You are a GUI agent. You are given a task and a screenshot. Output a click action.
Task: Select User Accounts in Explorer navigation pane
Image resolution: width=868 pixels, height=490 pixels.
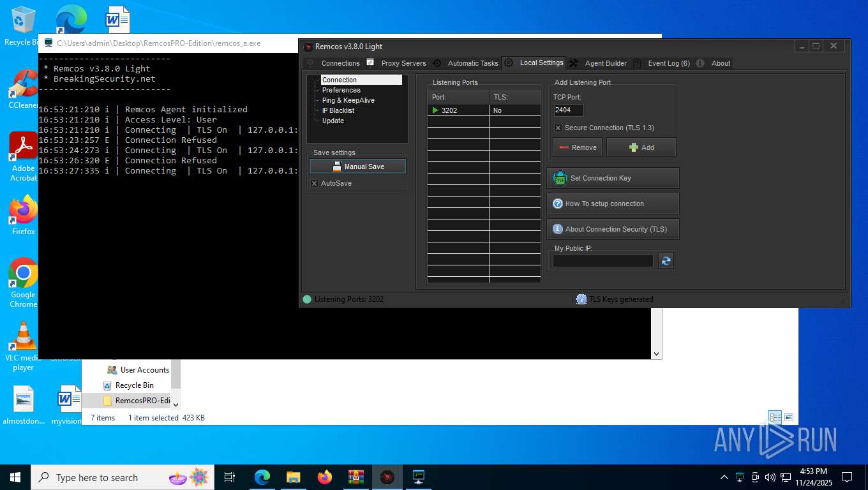[x=138, y=370]
